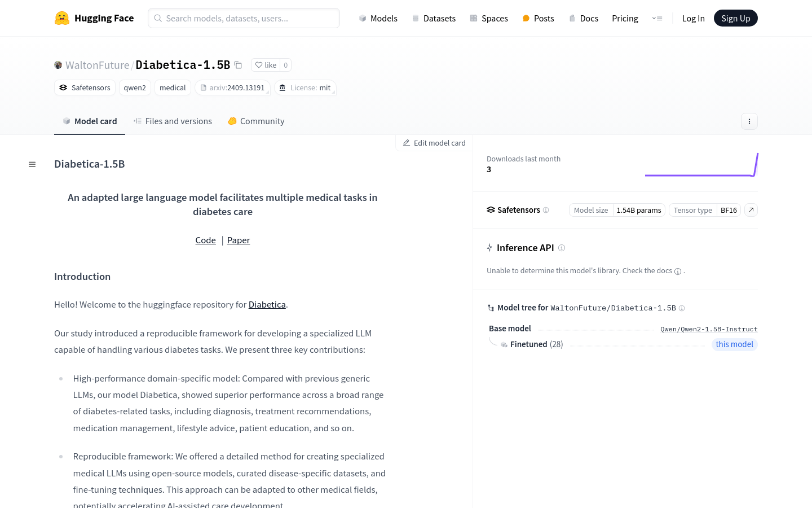The image size is (812, 508).
Task: Select the qwen2 tag
Action: click(x=135, y=87)
